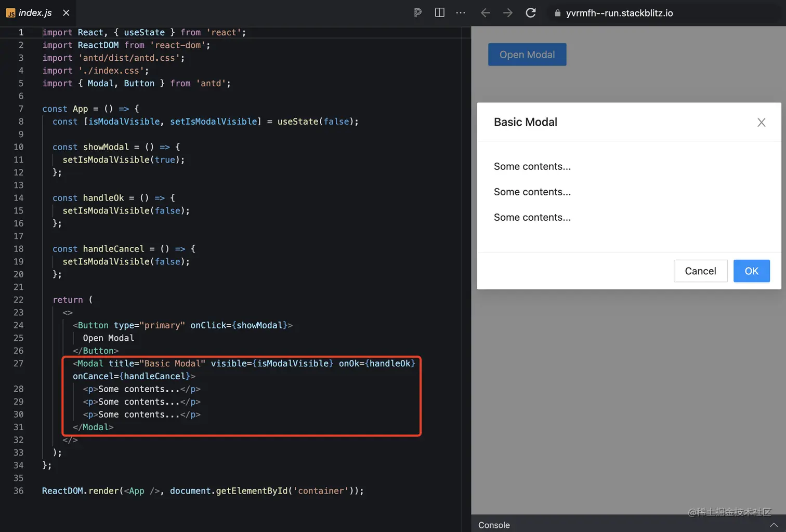Image resolution: width=786 pixels, height=532 pixels.
Task: Click line number 27 in the gutter
Action: [18, 363]
